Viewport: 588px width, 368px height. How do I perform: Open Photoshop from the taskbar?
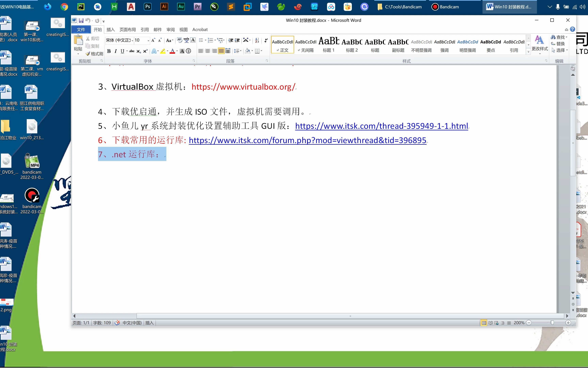(x=148, y=7)
